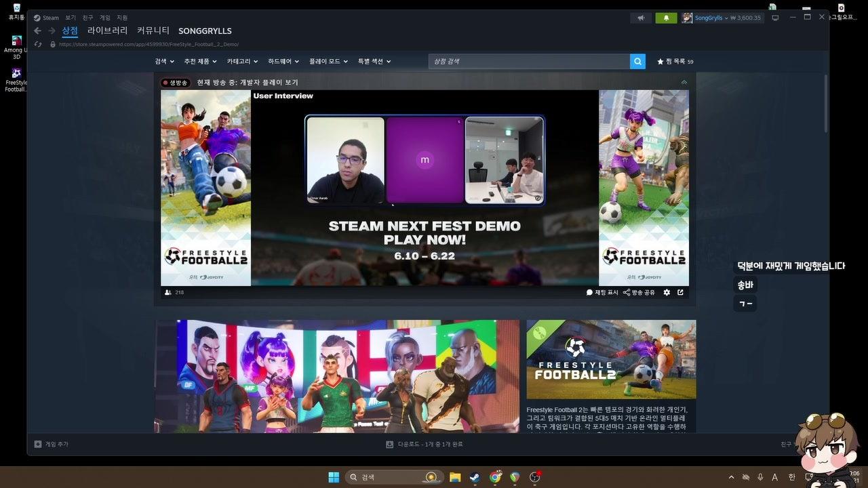Click the Big Picture mode monitor icon
Image resolution: width=868 pixels, height=488 pixels.
point(775,18)
